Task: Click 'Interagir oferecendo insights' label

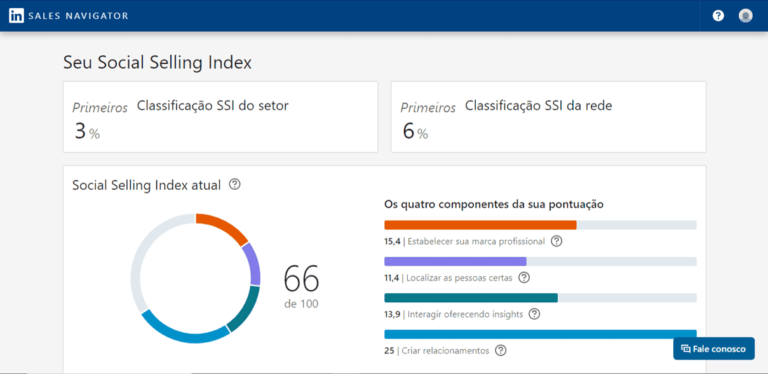Action: [x=465, y=314]
